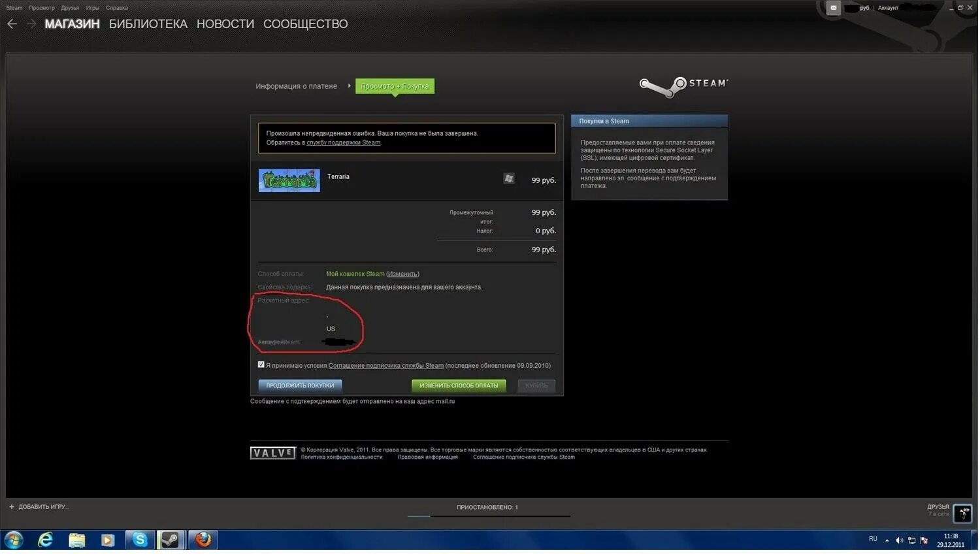The image size is (980, 554).
Task: Click the action center flag icon
Action: 924,540
